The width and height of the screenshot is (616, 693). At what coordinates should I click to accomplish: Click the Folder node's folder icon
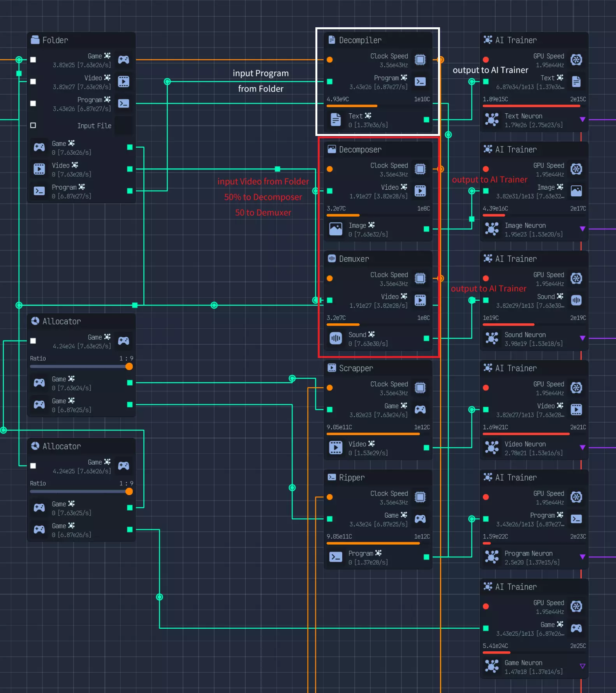[x=35, y=40]
